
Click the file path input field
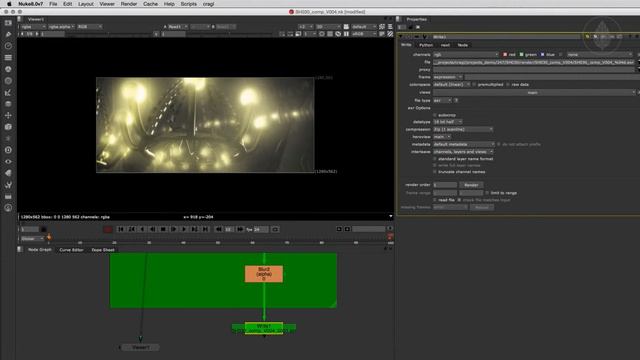(534, 62)
